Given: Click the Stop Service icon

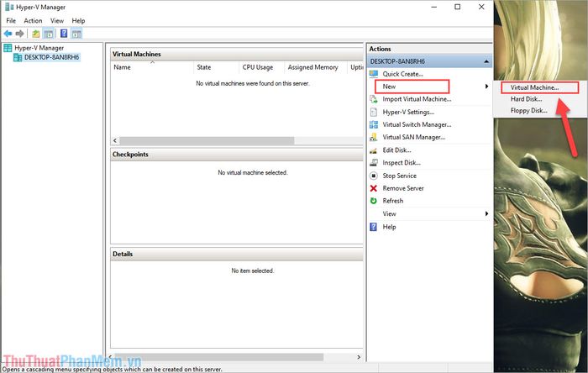Looking at the screenshot, I should (374, 176).
